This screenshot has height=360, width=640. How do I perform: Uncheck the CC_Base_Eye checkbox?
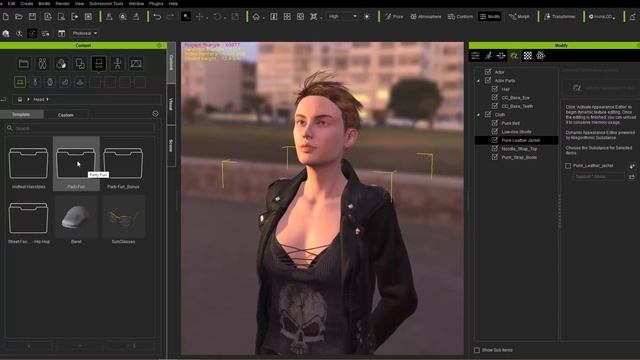tap(495, 97)
